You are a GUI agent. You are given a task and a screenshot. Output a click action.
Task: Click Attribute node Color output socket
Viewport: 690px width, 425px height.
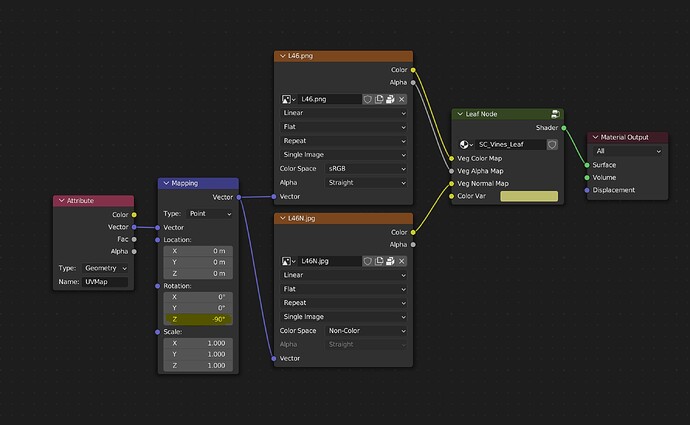134,215
